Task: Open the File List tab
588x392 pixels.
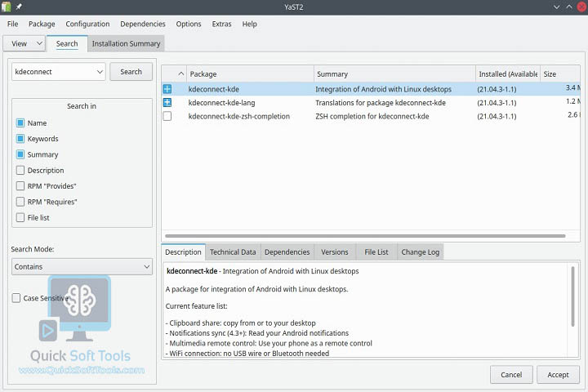Action: click(376, 252)
